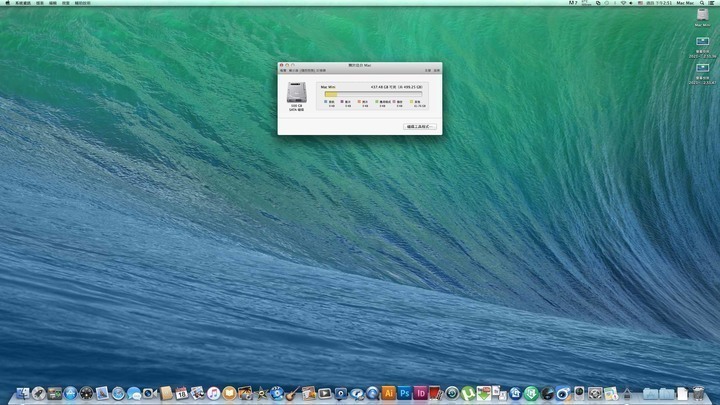Click the Mac Mac user menu

pos(685,3)
